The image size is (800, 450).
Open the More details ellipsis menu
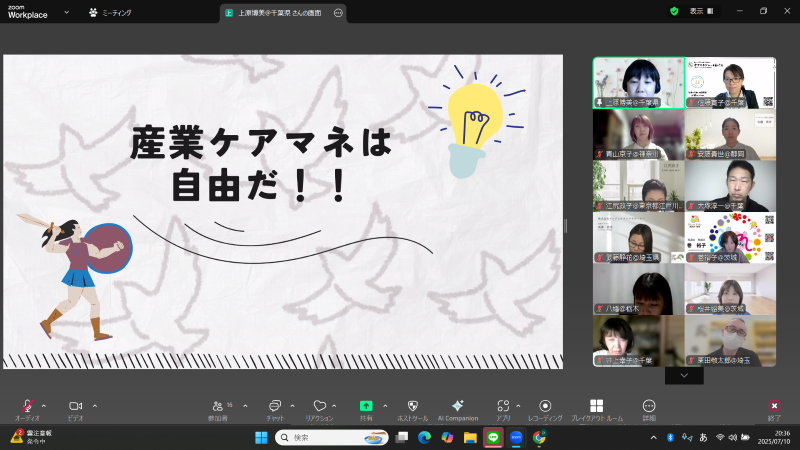coord(649,406)
